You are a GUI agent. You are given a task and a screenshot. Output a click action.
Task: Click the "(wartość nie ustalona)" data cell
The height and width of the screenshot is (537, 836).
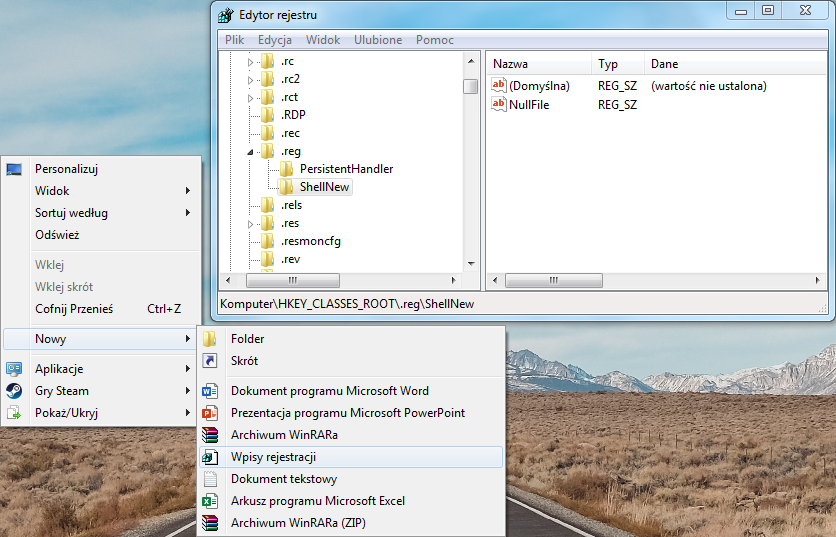(x=709, y=86)
